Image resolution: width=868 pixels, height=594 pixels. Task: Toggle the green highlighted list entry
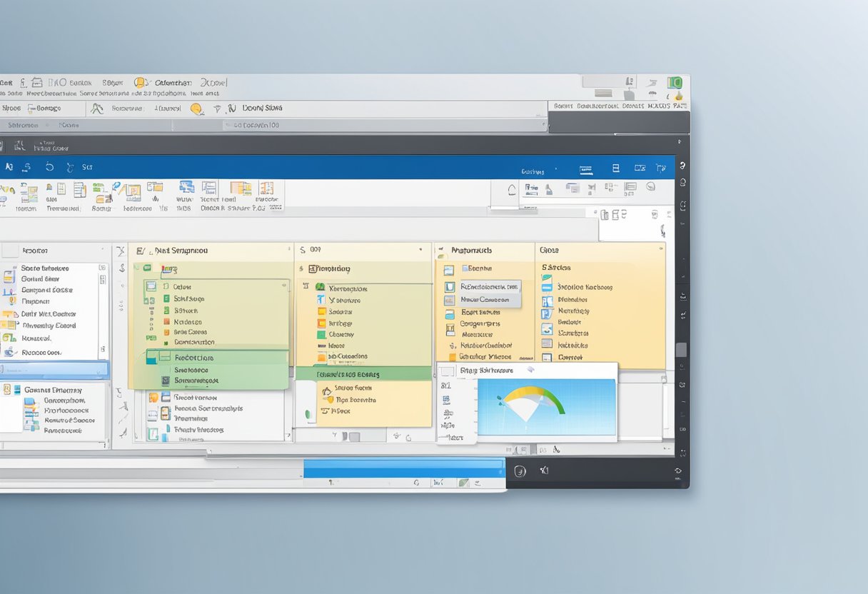[207, 359]
